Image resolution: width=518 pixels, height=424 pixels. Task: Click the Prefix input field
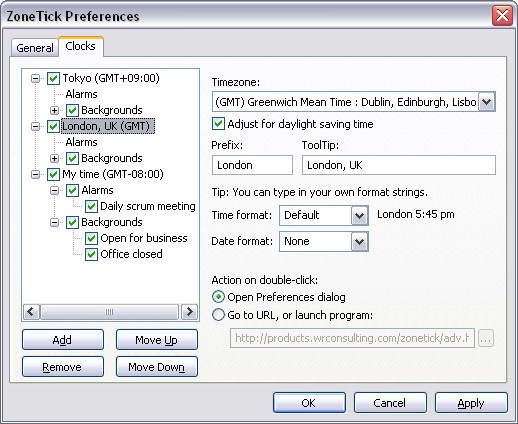click(252, 165)
